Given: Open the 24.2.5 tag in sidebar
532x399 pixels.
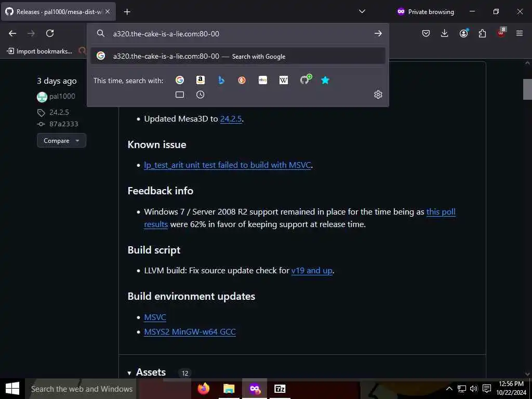Looking at the screenshot, I should (x=59, y=112).
